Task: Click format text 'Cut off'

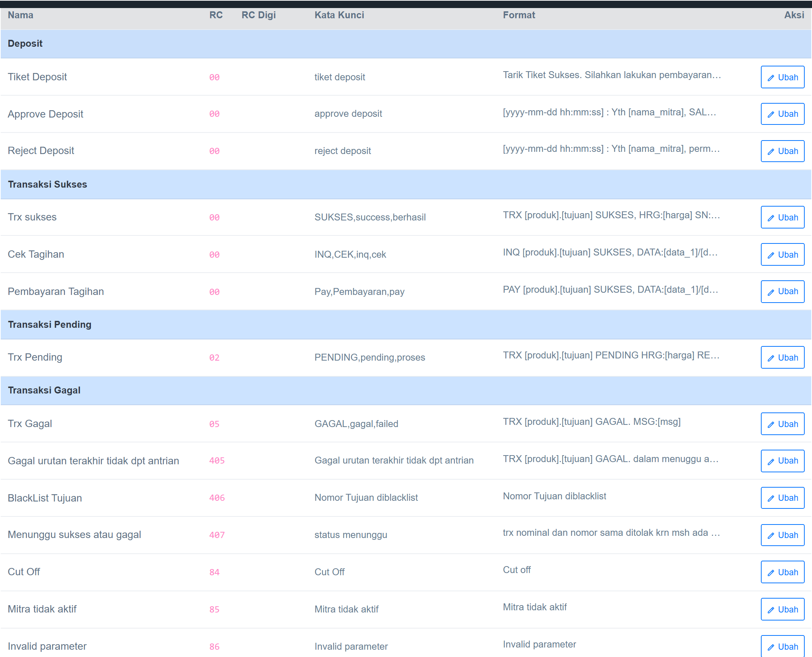Action: (516, 569)
